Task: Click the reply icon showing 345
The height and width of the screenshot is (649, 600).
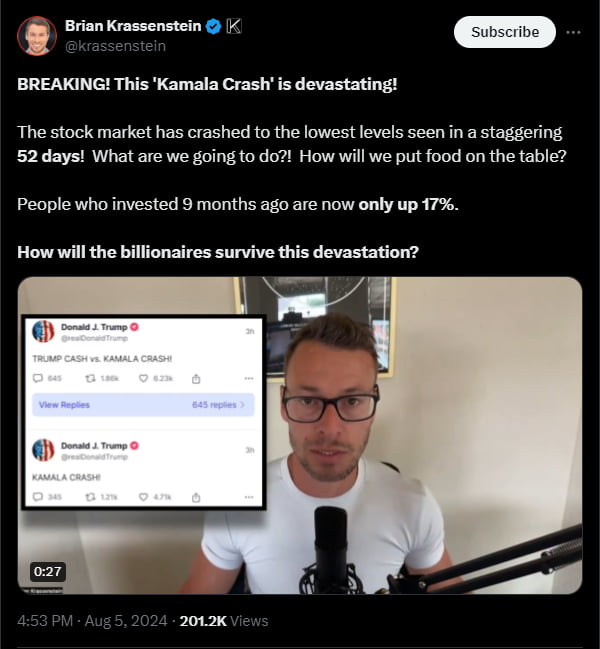Action: click(x=38, y=497)
